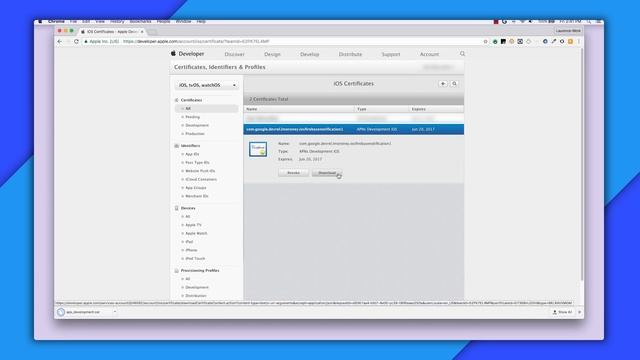Go to Distribute in Developer navigation
The image size is (640, 360).
pos(350,54)
